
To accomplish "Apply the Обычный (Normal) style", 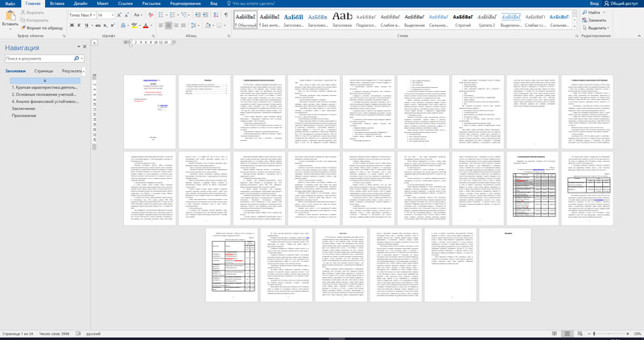I will click(x=246, y=19).
